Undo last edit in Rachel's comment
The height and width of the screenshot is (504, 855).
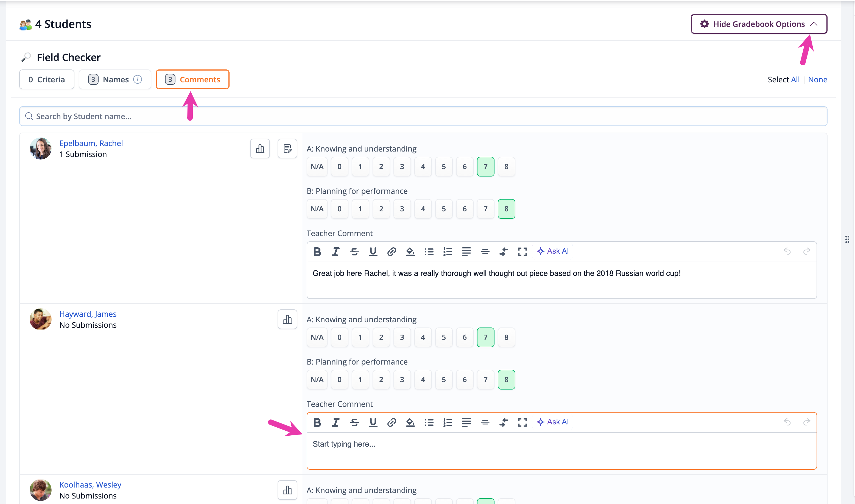(x=787, y=251)
